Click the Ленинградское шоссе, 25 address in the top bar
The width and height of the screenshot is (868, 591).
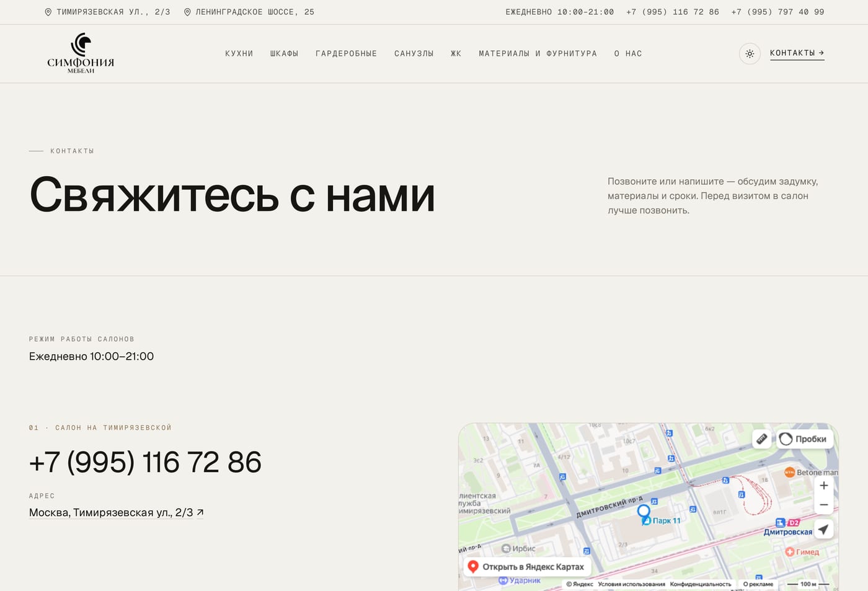[x=249, y=12]
